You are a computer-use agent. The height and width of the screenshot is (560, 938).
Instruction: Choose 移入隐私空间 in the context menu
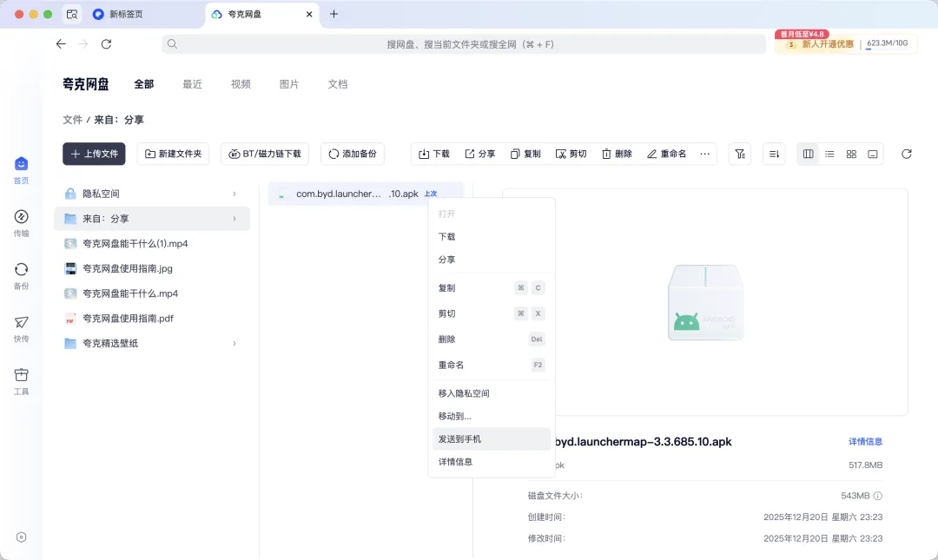tap(491, 393)
